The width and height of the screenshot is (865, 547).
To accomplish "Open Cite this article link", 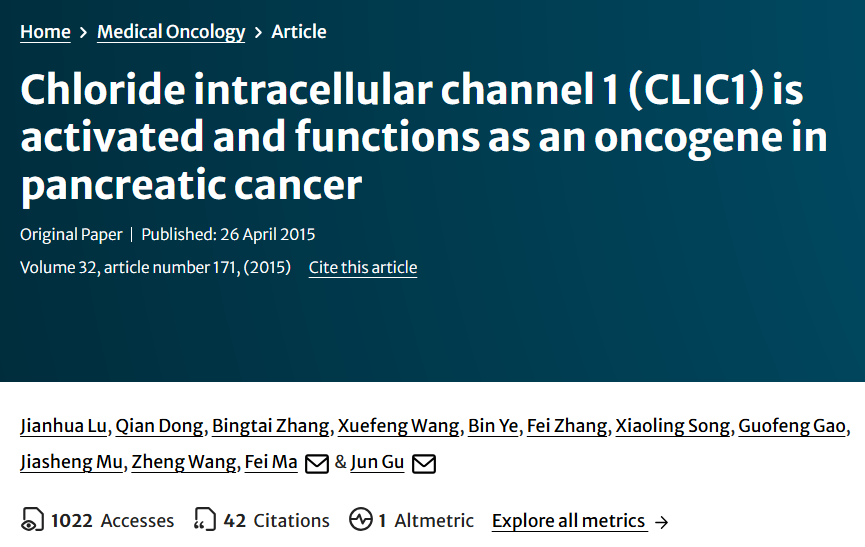I will (x=363, y=267).
